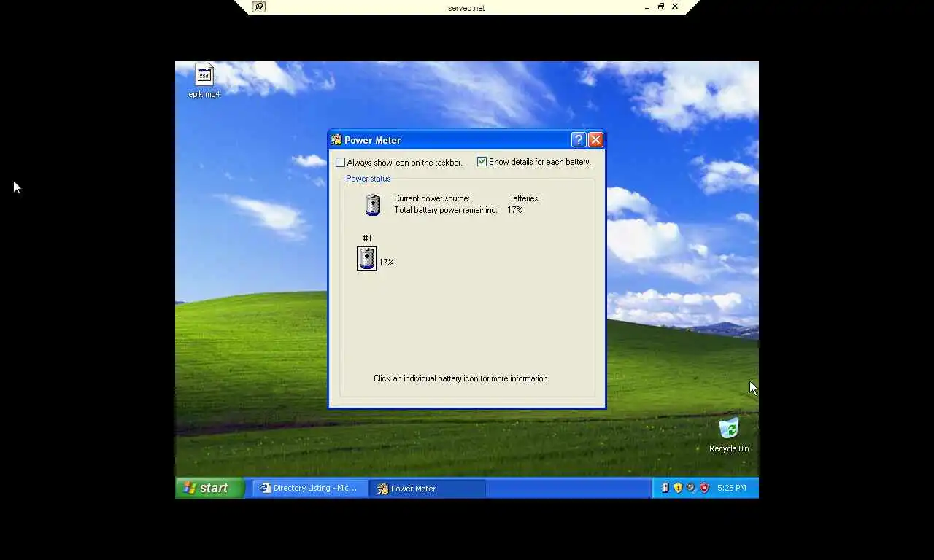Click the battery tray icon in taskbar
Screen dimensions: 934x560
[x=665, y=488]
